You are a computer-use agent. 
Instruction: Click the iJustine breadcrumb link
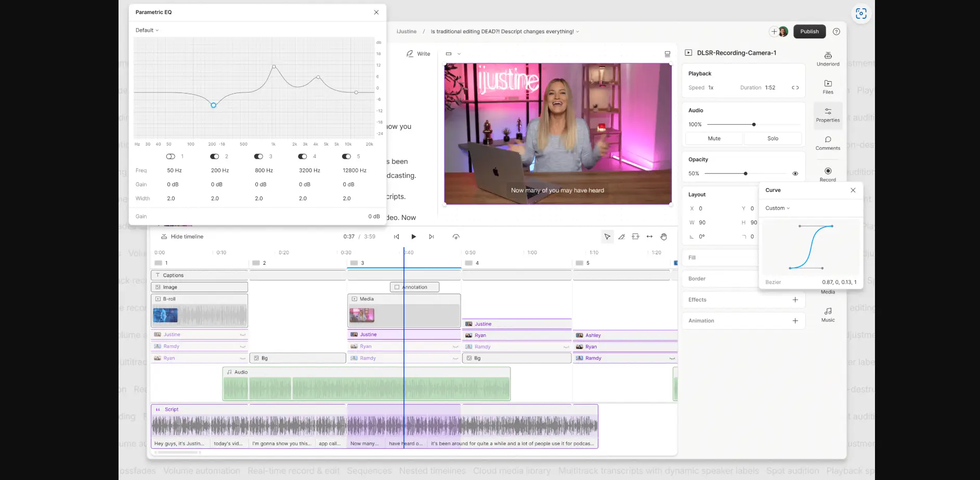(407, 32)
